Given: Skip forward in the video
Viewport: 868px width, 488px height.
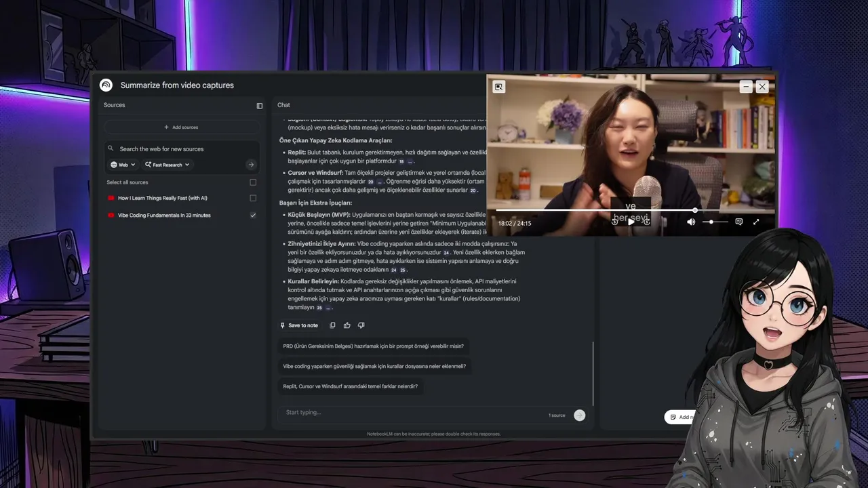Looking at the screenshot, I should (647, 222).
